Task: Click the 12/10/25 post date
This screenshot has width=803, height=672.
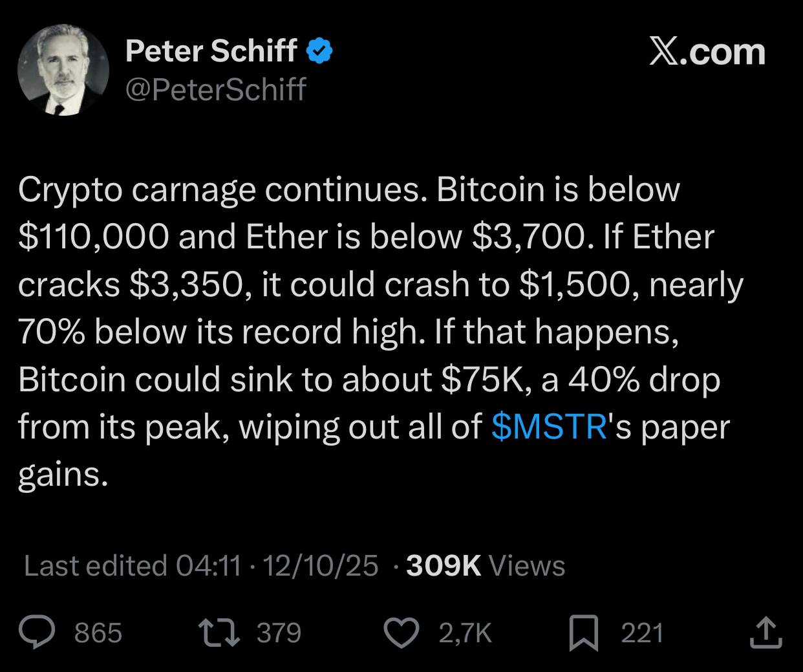Action: (x=321, y=566)
